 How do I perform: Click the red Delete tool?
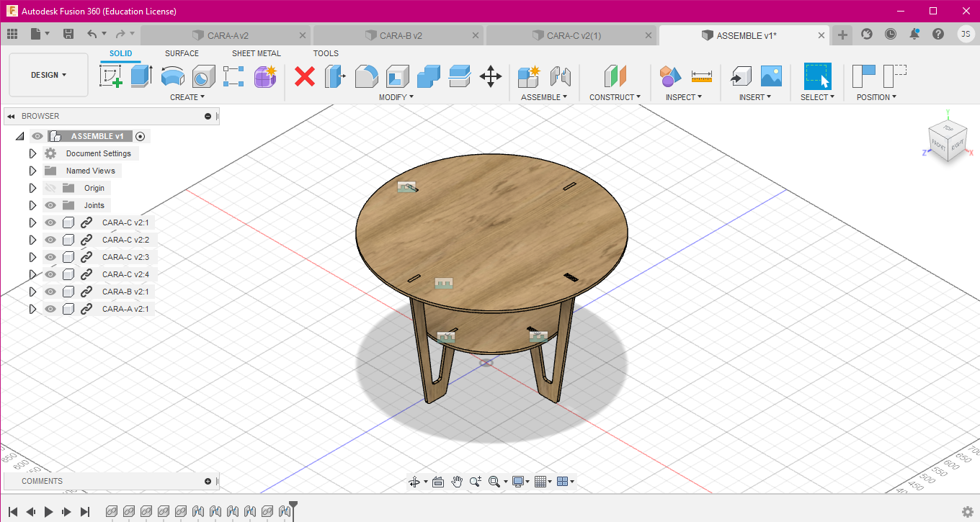(305, 76)
